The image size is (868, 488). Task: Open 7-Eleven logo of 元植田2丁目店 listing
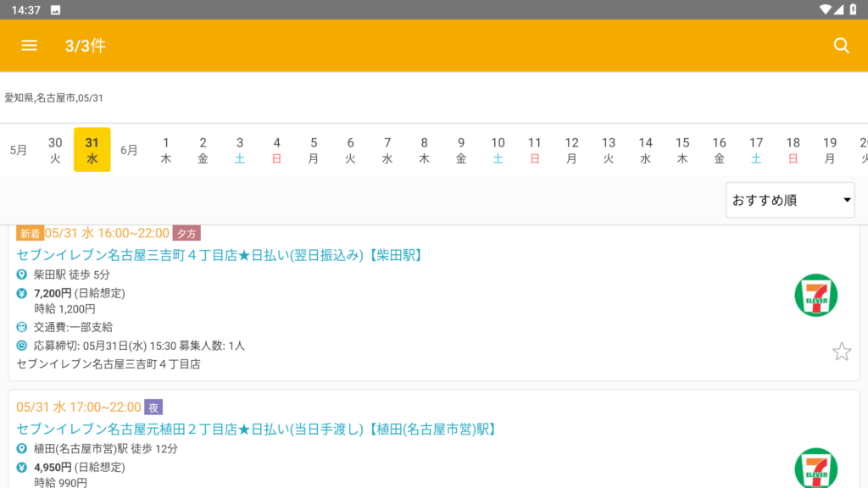click(x=816, y=468)
